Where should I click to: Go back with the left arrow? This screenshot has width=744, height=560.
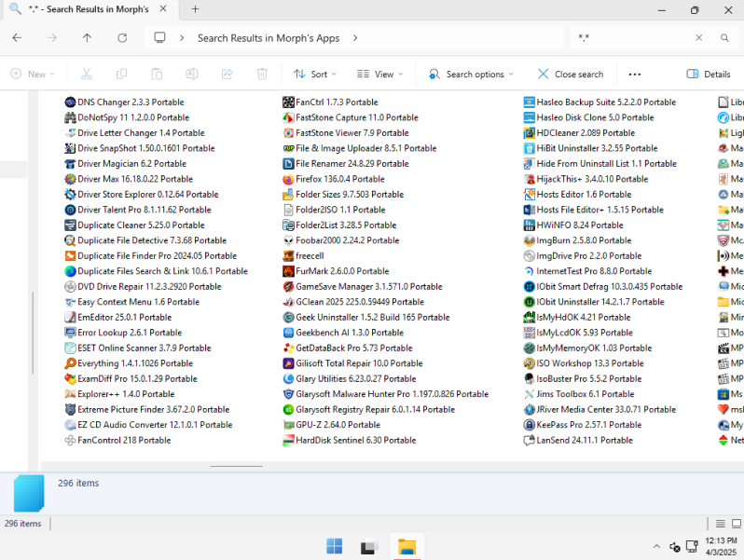[17, 38]
